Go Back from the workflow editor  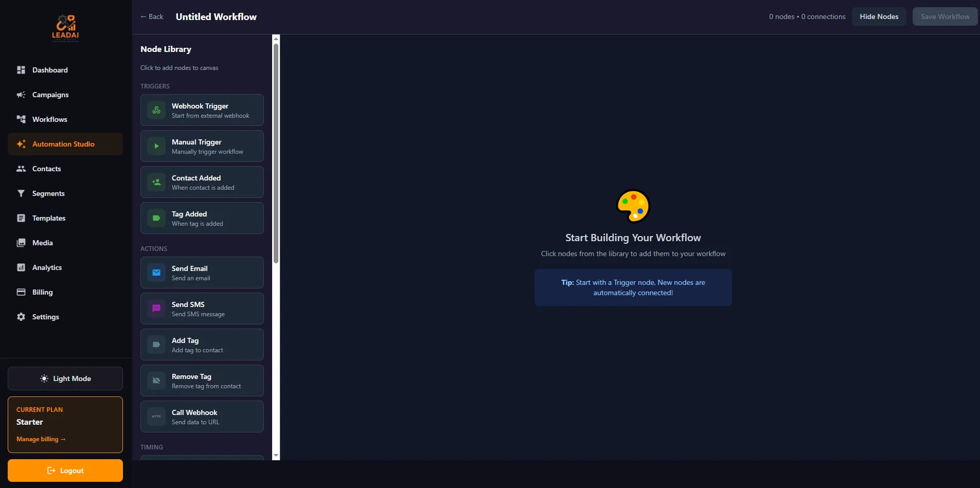(x=152, y=16)
